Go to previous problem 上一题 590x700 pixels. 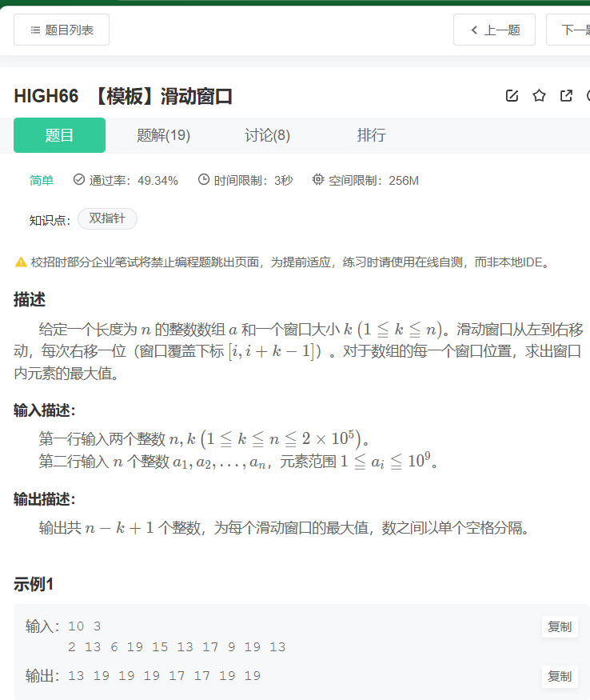tap(495, 30)
